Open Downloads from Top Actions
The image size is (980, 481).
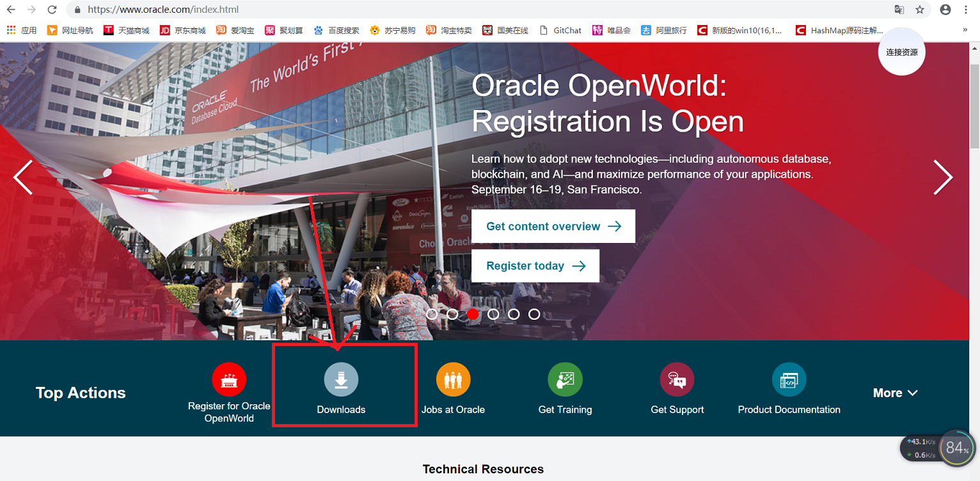341,384
